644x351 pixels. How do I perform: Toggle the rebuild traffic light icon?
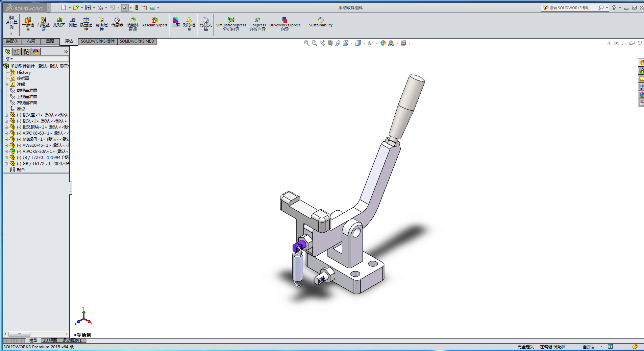click(x=137, y=7)
